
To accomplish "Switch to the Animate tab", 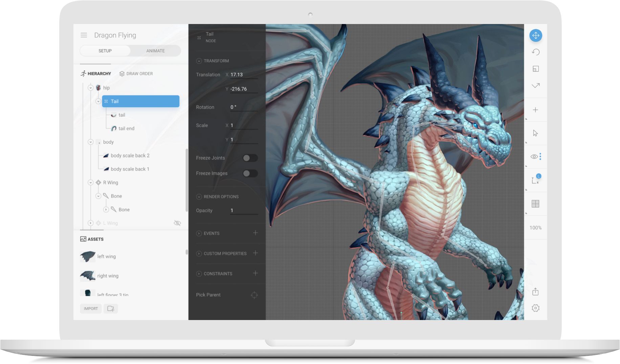I will click(x=155, y=51).
